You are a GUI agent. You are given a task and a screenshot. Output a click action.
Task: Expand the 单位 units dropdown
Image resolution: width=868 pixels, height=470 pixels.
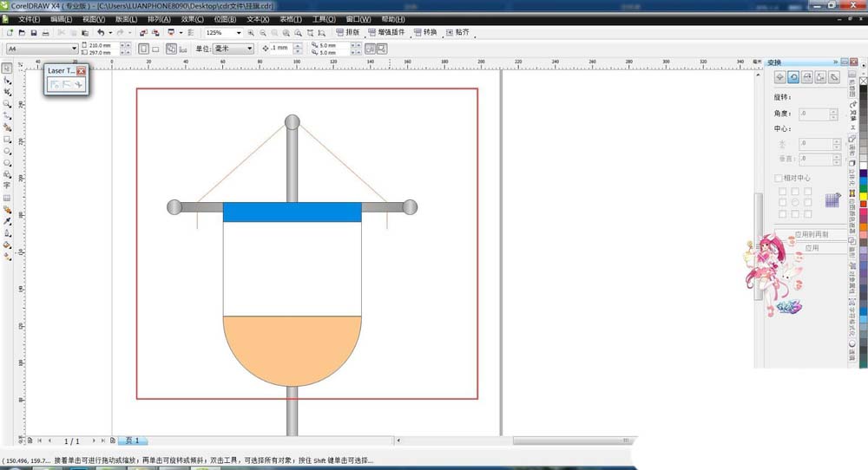point(250,49)
